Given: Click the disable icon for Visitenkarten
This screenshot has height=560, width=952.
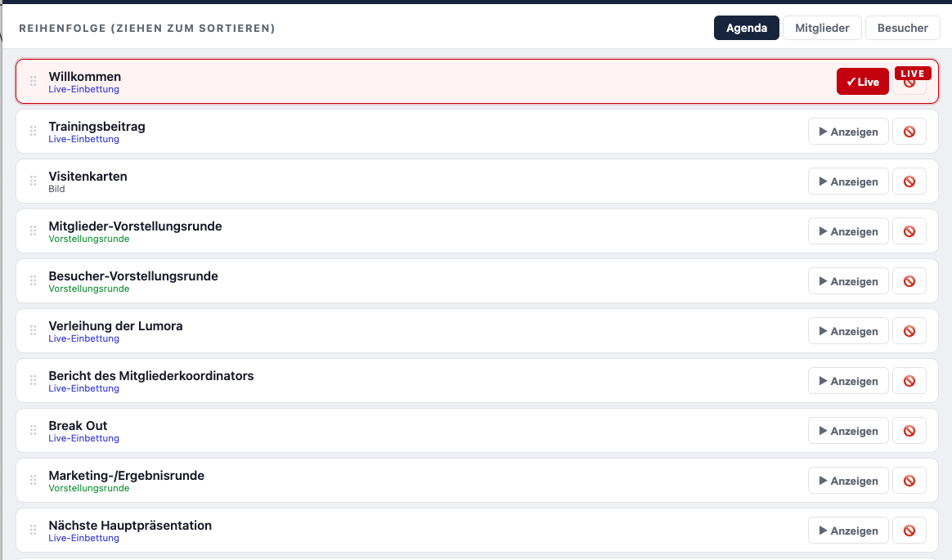Looking at the screenshot, I should pyautogui.click(x=909, y=181).
